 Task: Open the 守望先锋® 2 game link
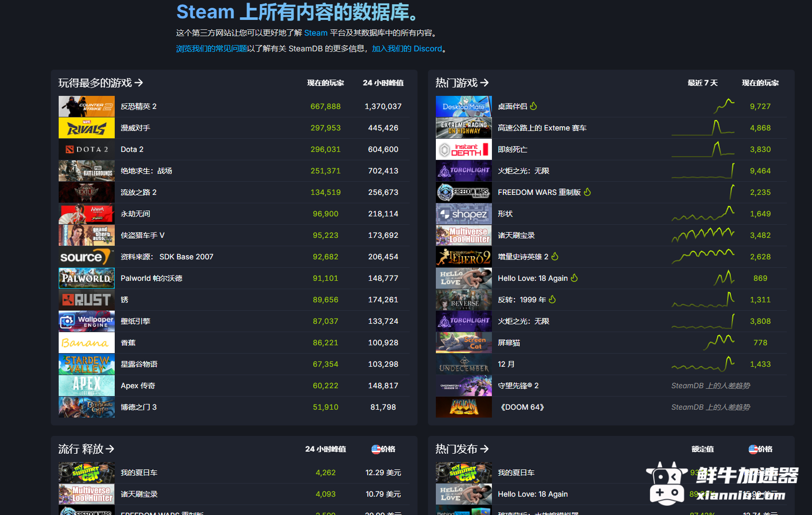click(518, 386)
